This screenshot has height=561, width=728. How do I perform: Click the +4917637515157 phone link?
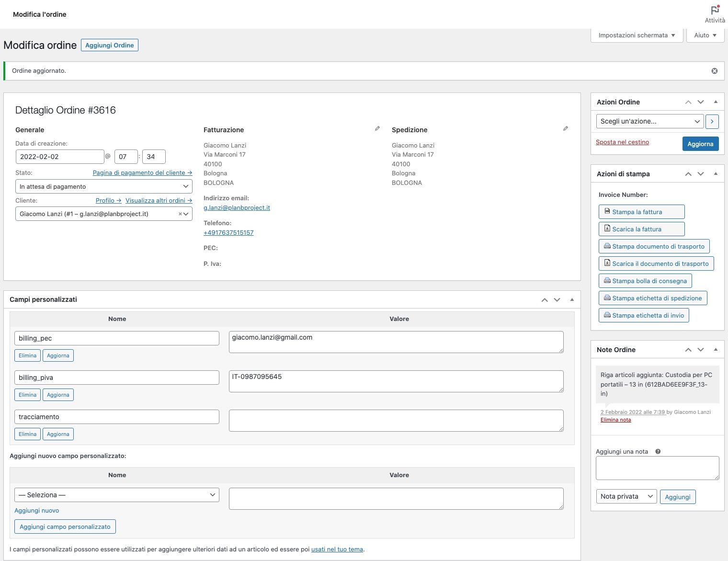point(228,233)
